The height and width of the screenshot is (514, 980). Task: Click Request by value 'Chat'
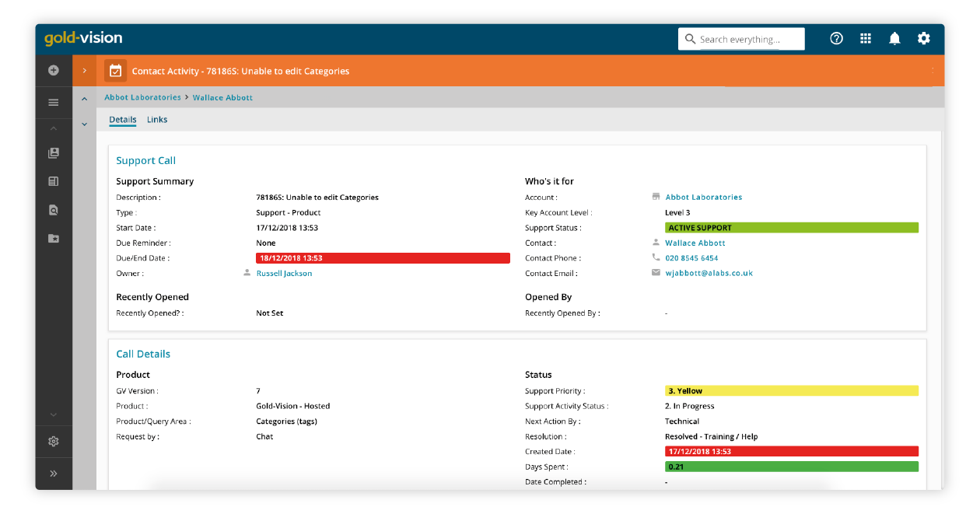(x=264, y=437)
